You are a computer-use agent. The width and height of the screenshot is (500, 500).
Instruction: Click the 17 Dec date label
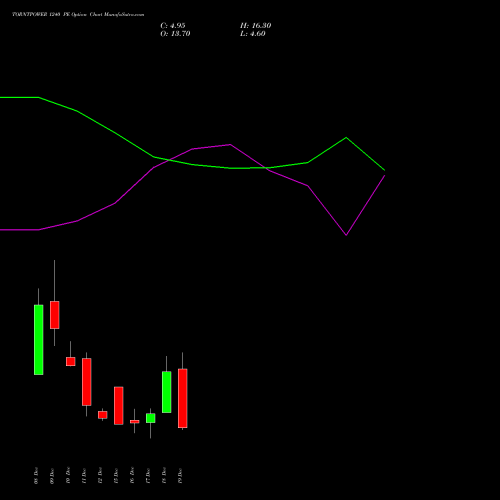148,476
